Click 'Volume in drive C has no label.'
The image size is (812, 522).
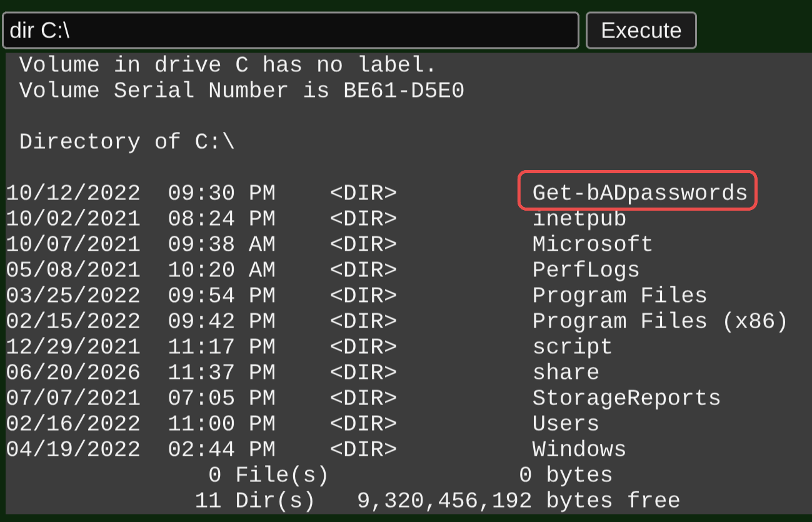[x=228, y=65]
